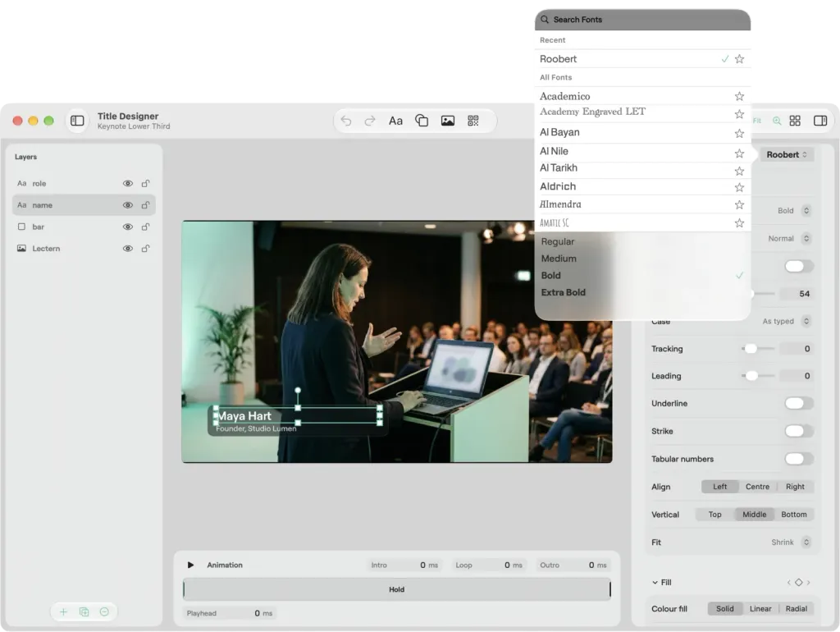Viewport: 840px width, 632px height.
Task: Lock the bar layer
Action: click(145, 227)
